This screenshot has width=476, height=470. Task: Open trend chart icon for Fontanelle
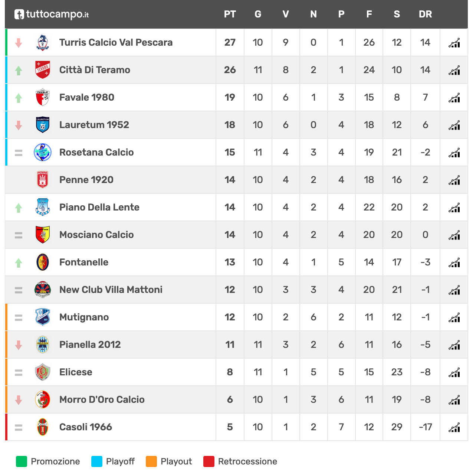click(454, 262)
